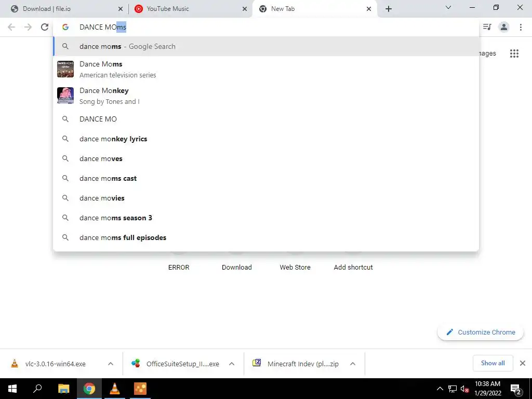Select the 'DANCE MO' suggestion

pyautogui.click(x=266, y=119)
